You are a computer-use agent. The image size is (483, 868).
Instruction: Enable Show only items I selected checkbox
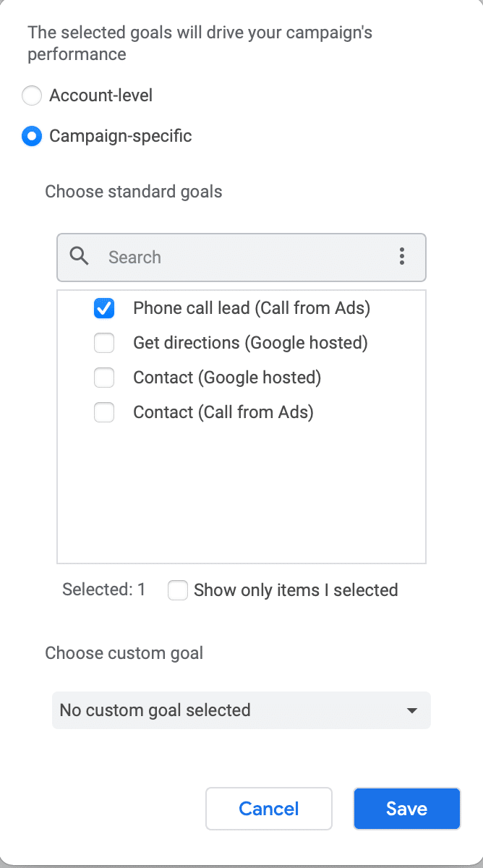(178, 590)
